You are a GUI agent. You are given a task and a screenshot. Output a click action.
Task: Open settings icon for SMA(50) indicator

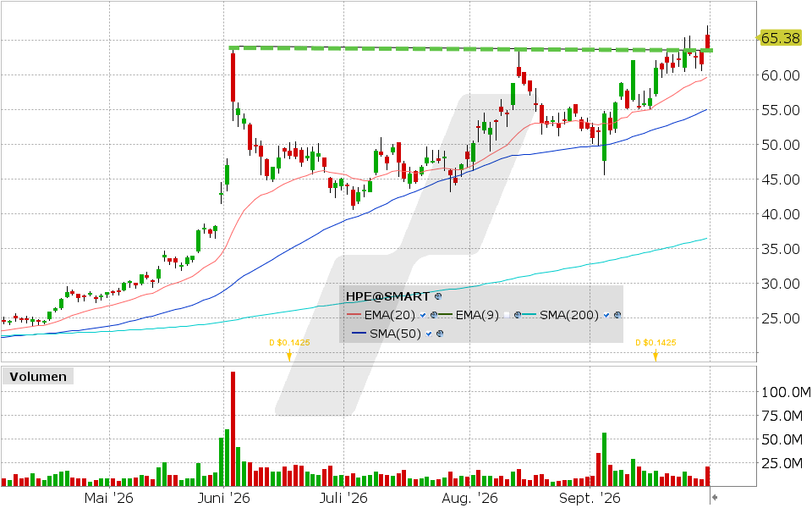(x=440, y=334)
